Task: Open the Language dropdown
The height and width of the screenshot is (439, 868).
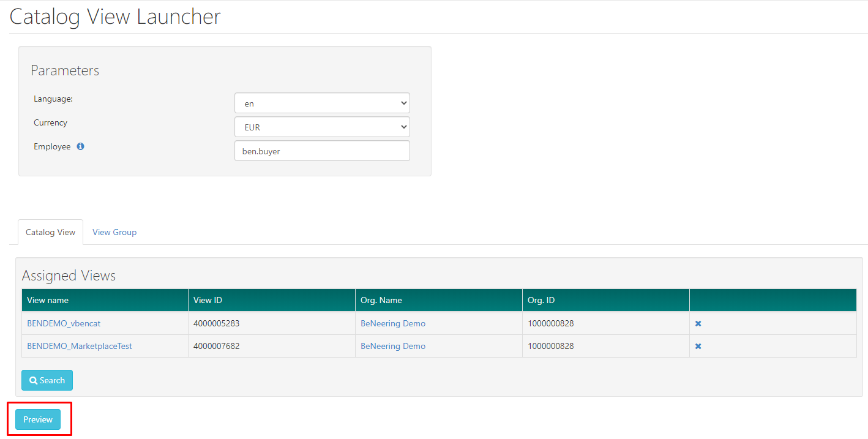Action: (x=322, y=103)
